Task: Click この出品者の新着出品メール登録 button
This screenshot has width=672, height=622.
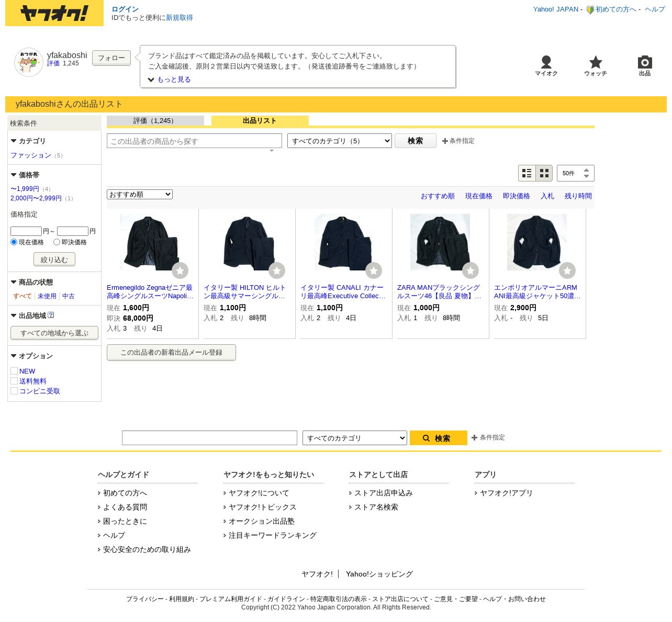Action: coord(171,353)
